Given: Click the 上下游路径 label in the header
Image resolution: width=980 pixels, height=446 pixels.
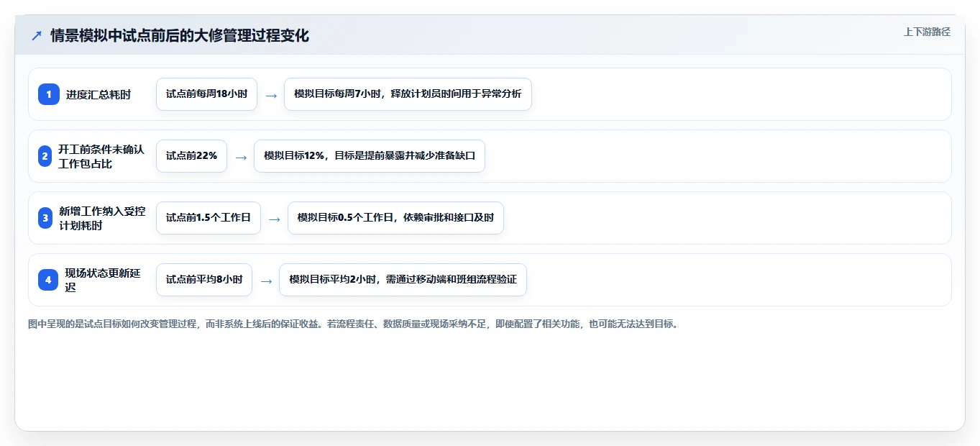Looking at the screenshot, I should [x=927, y=32].
